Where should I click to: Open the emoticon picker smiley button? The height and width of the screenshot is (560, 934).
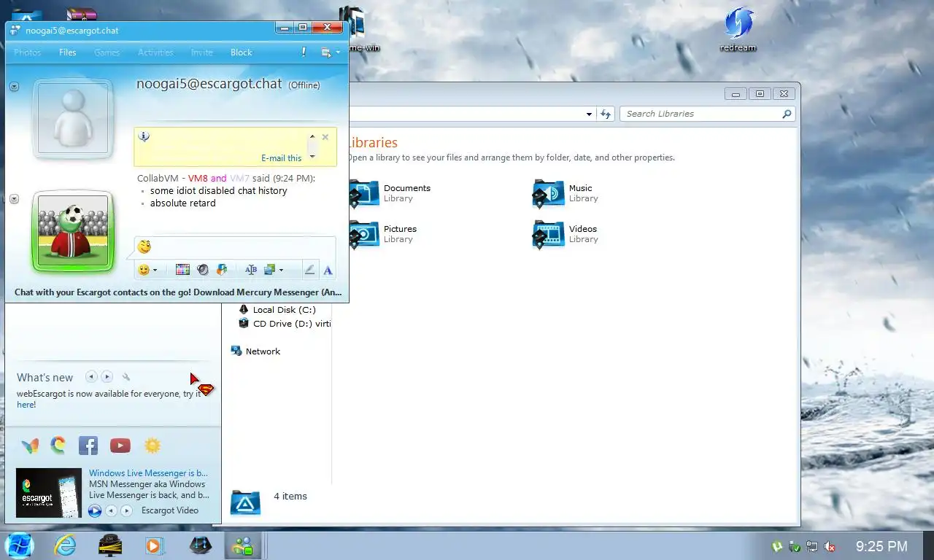[x=144, y=270]
